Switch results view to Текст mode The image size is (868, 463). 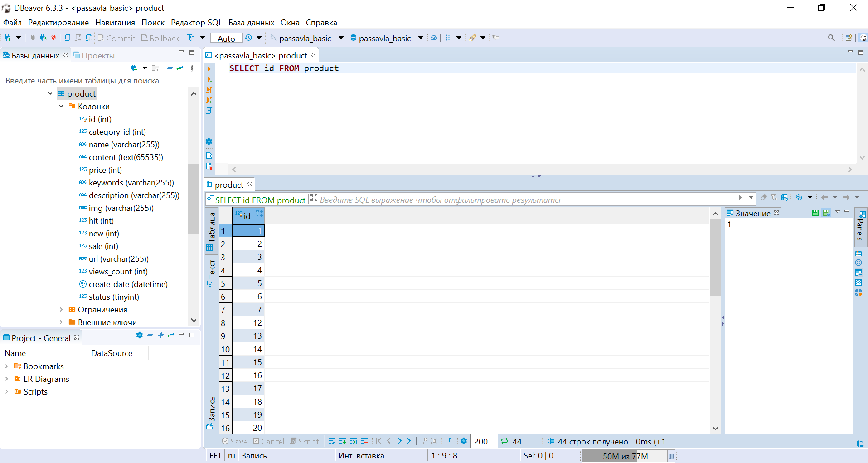pyautogui.click(x=211, y=273)
